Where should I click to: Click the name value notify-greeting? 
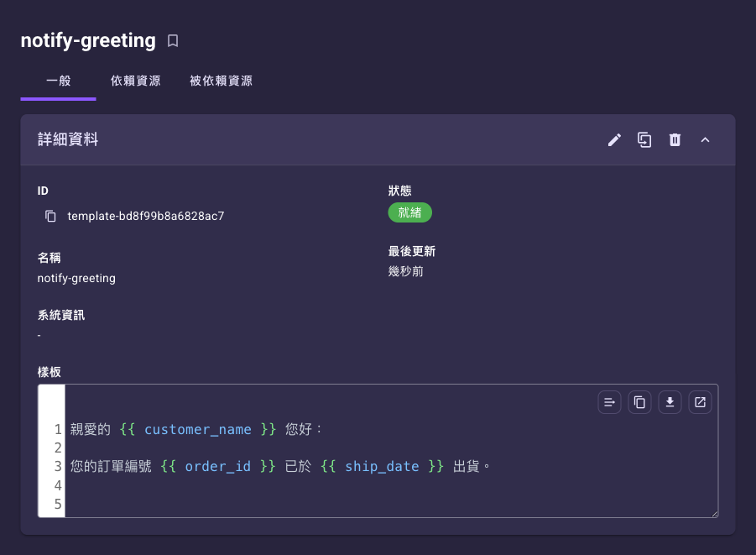click(x=76, y=279)
